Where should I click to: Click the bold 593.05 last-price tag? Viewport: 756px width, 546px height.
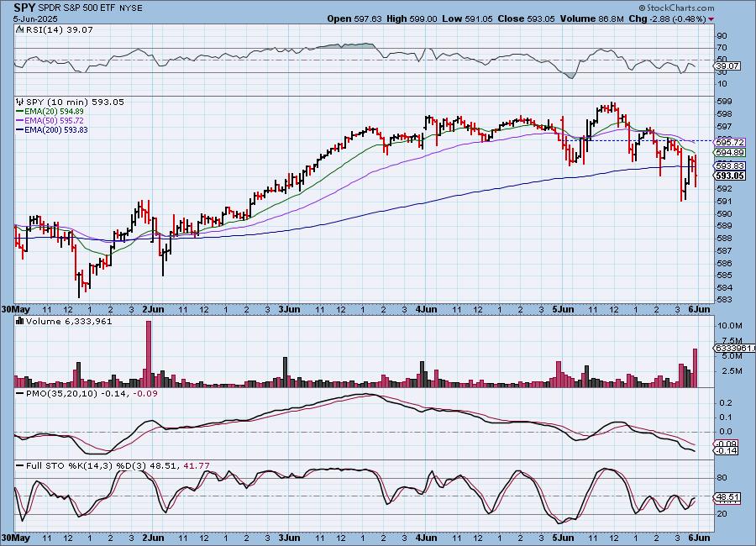pos(729,176)
